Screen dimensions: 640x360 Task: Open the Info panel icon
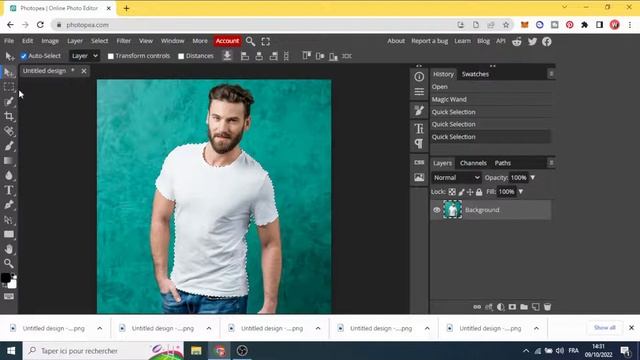(x=419, y=77)
